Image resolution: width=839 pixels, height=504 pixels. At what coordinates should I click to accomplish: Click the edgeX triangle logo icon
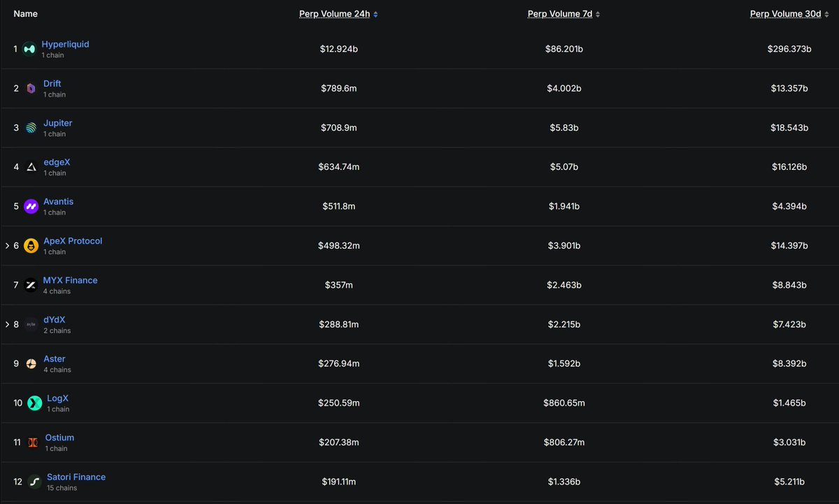(31, 167)
